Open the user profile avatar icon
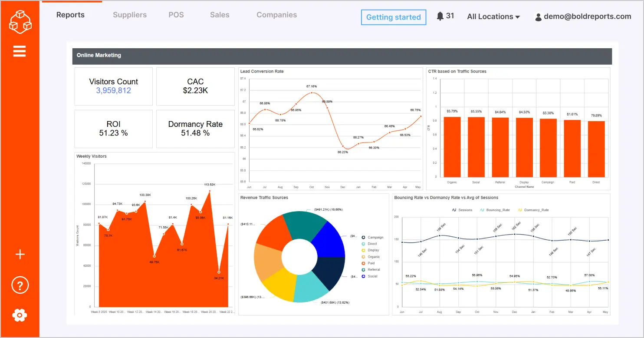Viewport: 644px width, 338px height. 538,17
